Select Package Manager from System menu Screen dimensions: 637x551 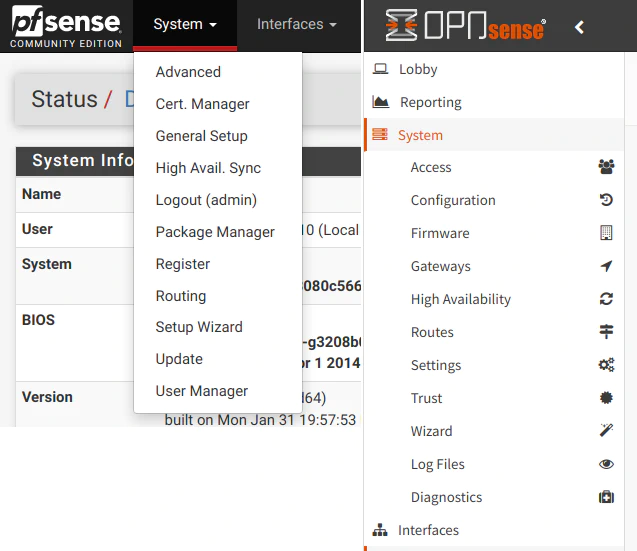[x=215, y=232]
